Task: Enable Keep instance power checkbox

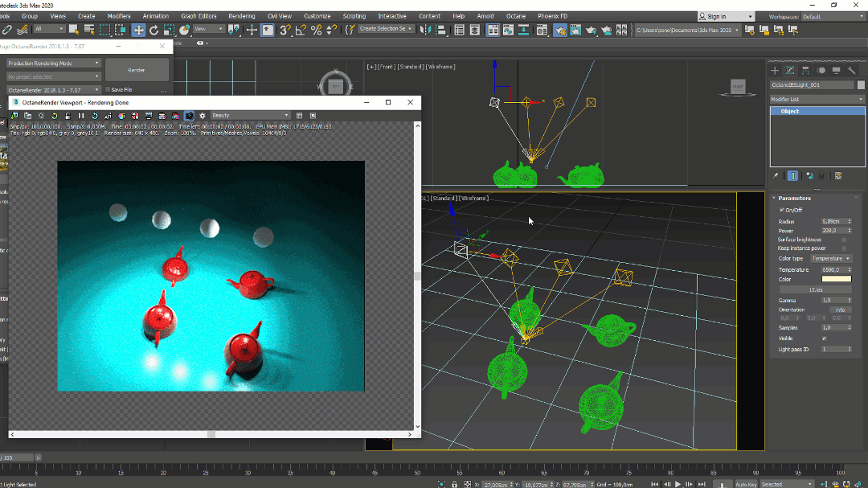Action: (x=844, y=248)
